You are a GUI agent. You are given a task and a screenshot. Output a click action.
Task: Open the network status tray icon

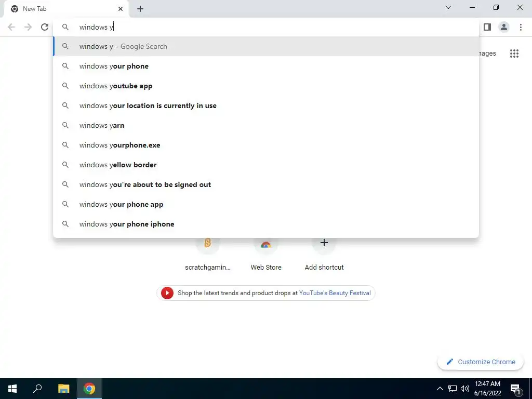click(x=453, y=389)
